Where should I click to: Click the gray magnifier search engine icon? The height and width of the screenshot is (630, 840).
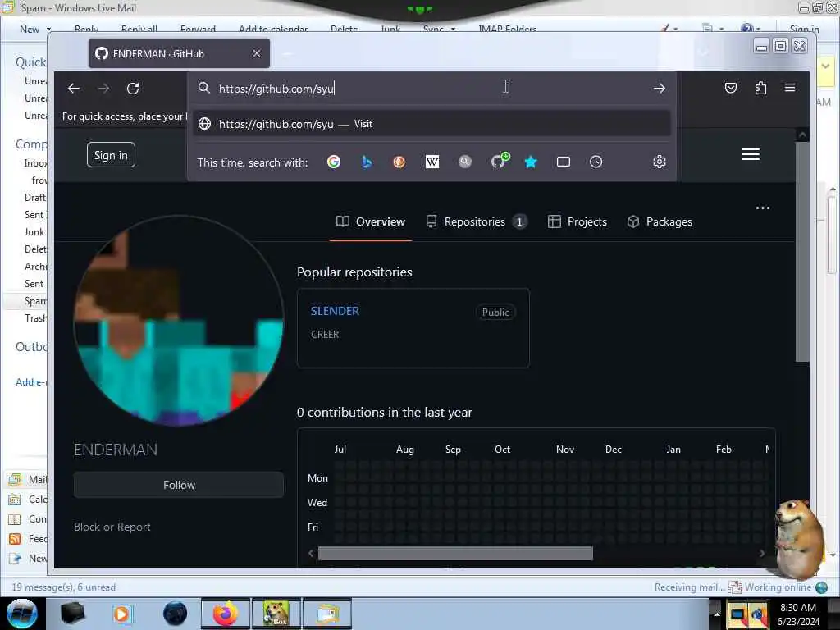pos(465,162)
